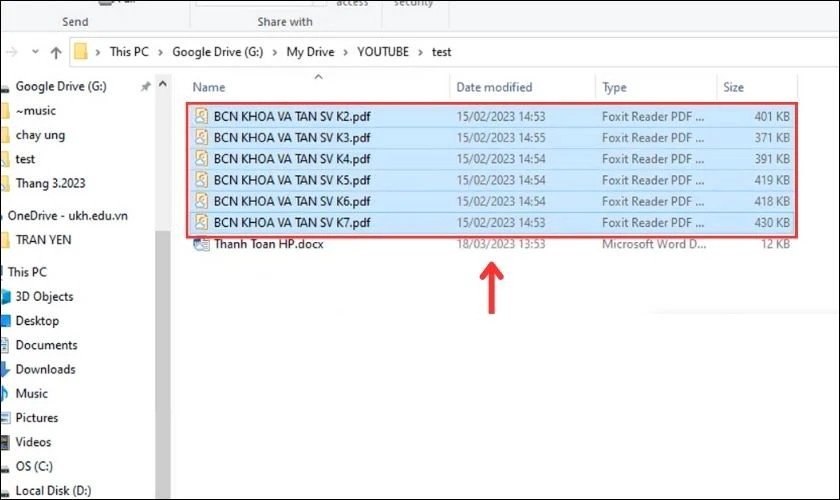This screenshot has height=500, width=840.
Task: Open Pictures in navigation pane
Action: pyautogui.click(x=36, y=417)
